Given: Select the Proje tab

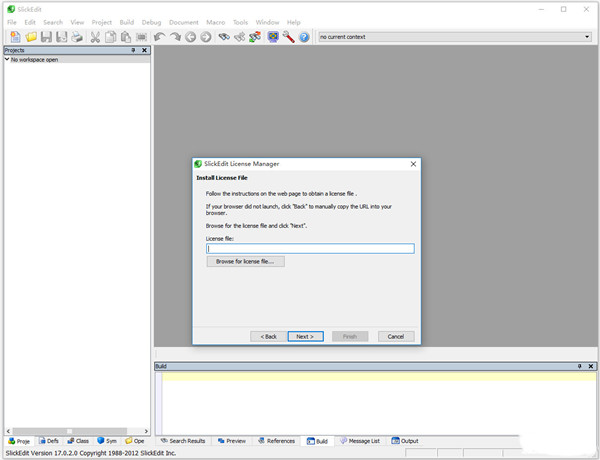Looking at the screenshot, I should [x=19, y=441].
